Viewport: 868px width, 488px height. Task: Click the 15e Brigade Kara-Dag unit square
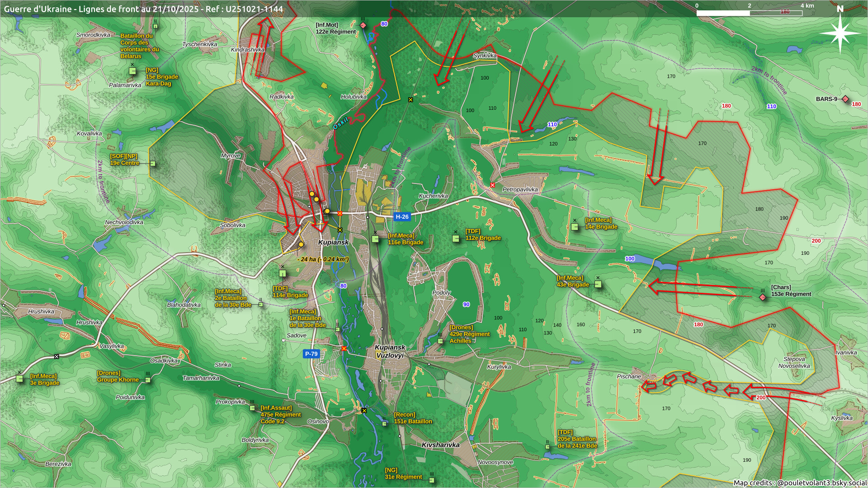click(x=132, y=71)
